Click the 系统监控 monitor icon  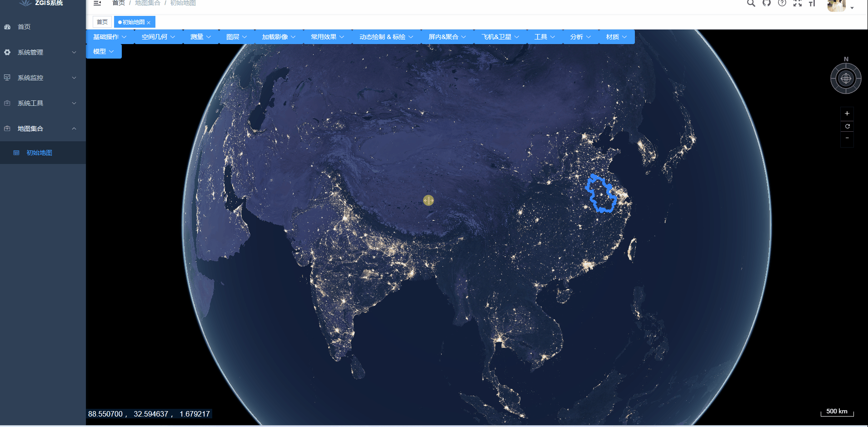[x=7, y=78]
